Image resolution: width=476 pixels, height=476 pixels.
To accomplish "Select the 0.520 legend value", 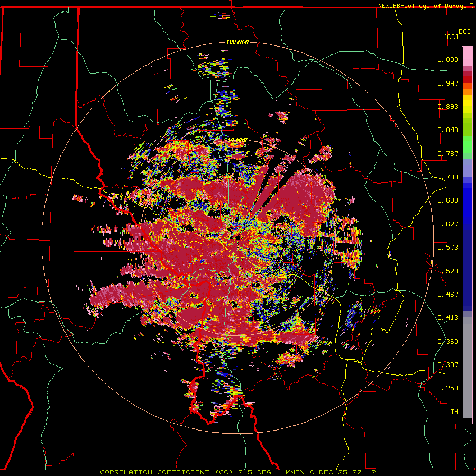I will click(x=448, y=271).
